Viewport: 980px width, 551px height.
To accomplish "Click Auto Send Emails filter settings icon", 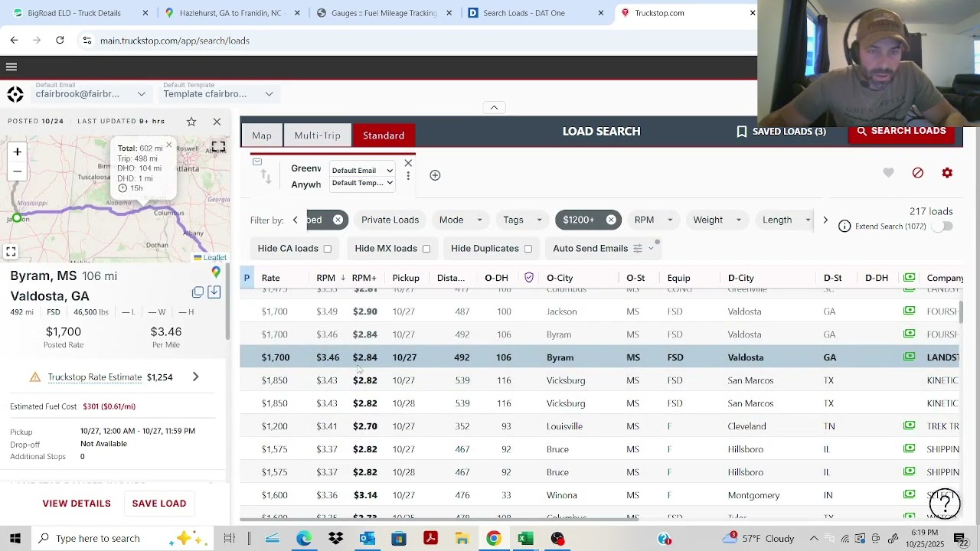I will 638,249.
